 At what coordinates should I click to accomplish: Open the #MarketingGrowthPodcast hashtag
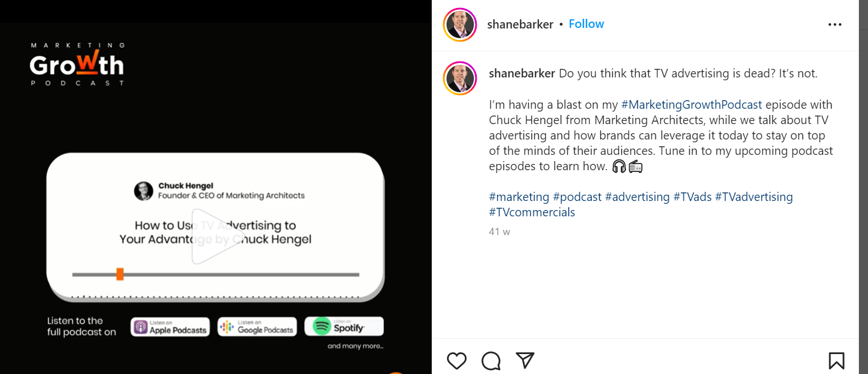(693, 104)
